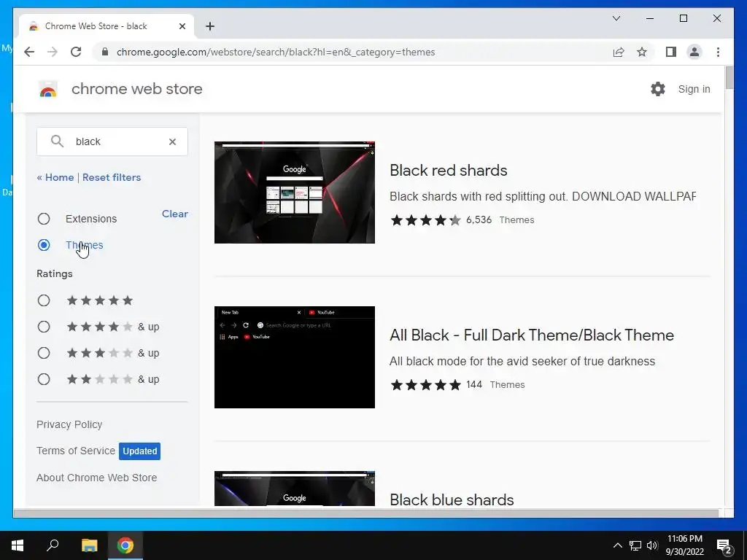The height and width of the screenshot is (560, 747).
Task: Bookmark this tab with star icon
Action: click(x=642, y=52)
